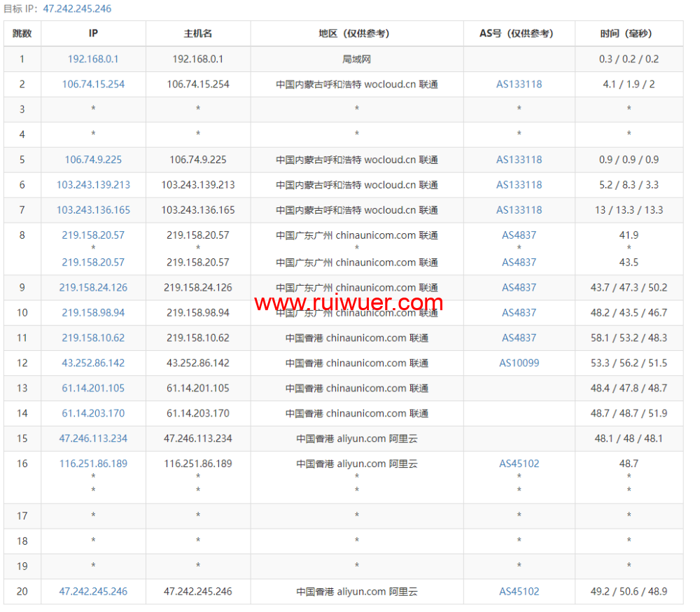Open the blue IP link 47.246.113.234 in hop 15
The image size is (700, 612).
coord(93,439)
